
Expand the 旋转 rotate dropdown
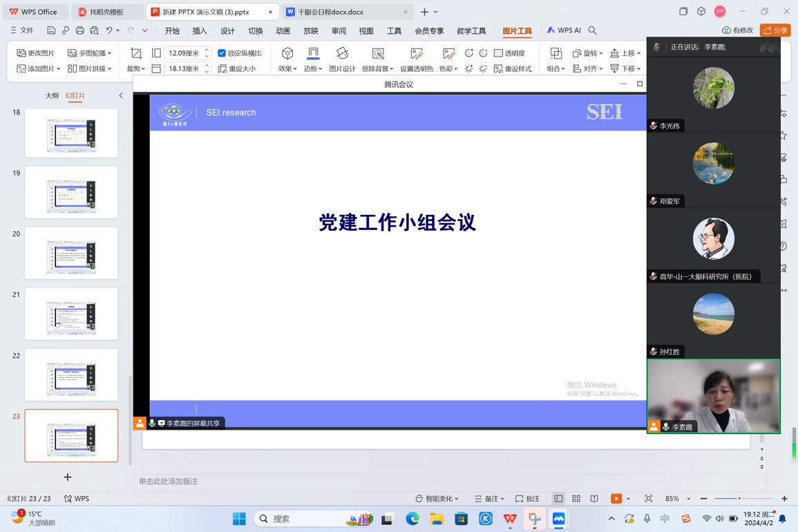pyautogui.click(x=589, y=53)
